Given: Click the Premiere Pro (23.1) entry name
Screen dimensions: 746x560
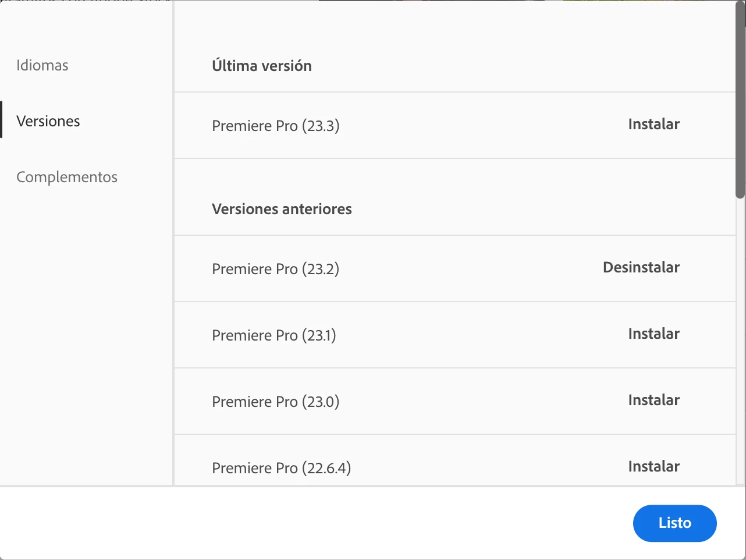Looking at the screenshot, I should (x=273, y=335).
